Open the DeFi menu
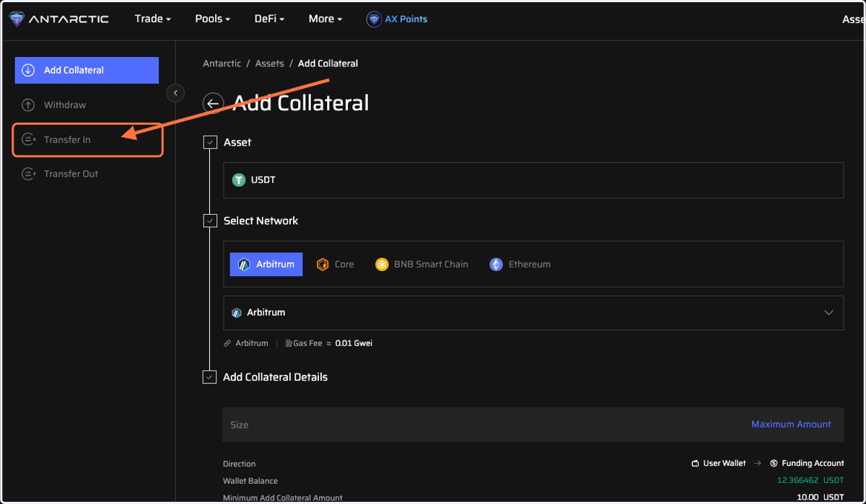 (270, 19)
